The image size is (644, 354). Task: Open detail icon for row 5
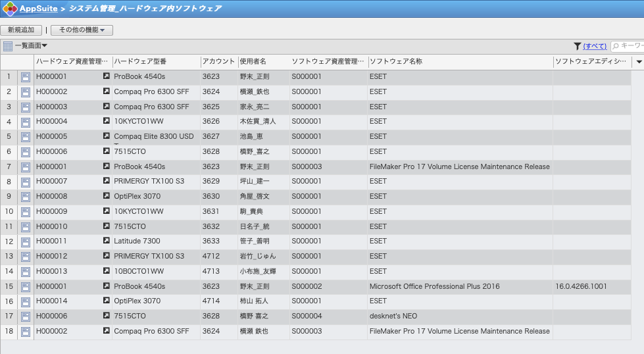[26, 137]
